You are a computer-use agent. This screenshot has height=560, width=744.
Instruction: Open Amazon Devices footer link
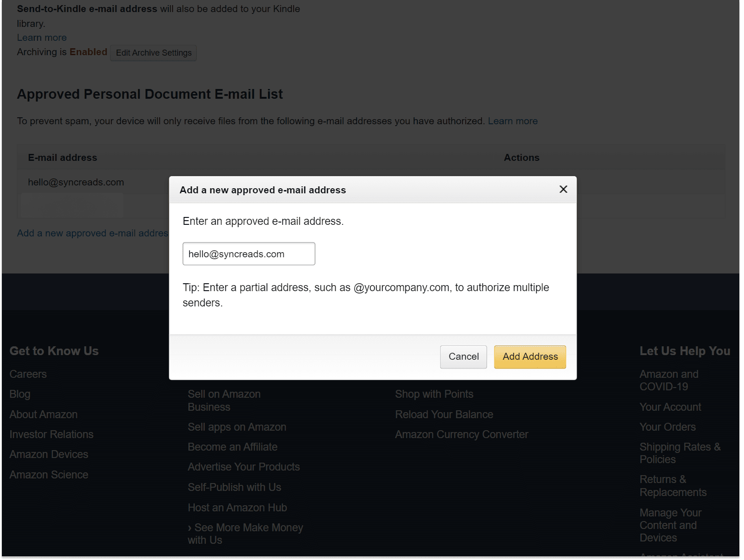tap(49, 454)
